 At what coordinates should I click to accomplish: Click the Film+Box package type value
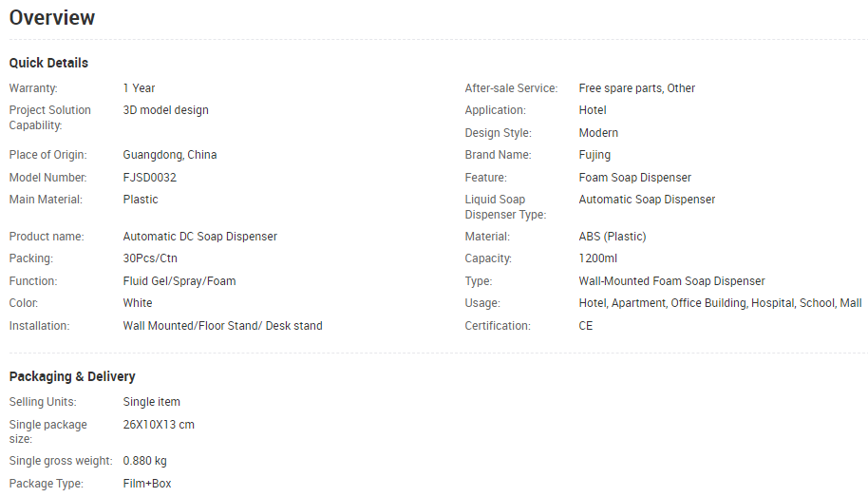(147, 484)
